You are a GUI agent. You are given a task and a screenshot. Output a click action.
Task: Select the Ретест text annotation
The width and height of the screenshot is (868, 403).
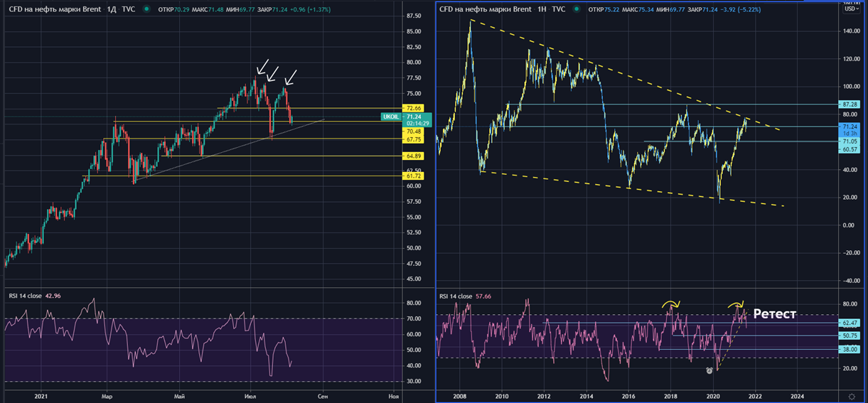point(774,313)
